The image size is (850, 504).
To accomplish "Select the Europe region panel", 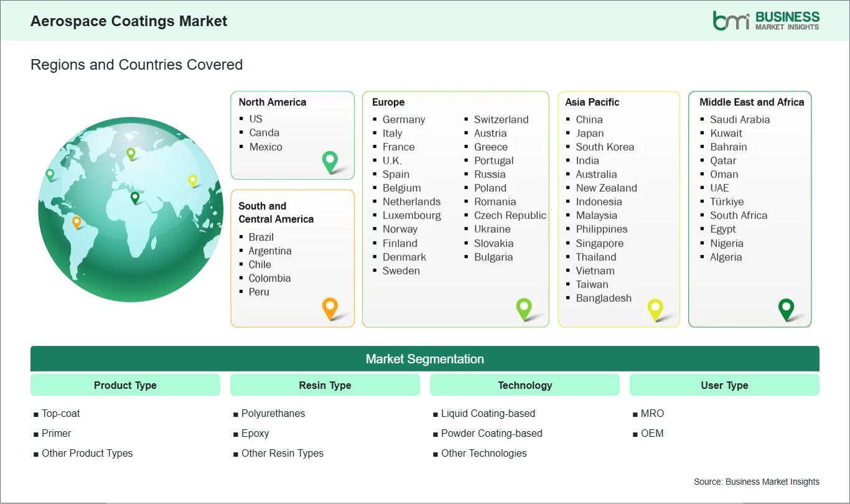I will 455,208.
